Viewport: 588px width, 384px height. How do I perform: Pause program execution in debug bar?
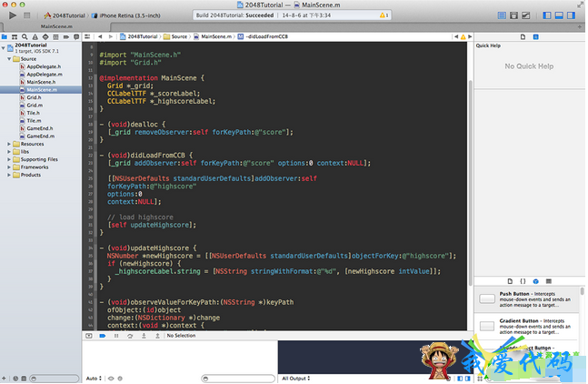pos(116,336)
